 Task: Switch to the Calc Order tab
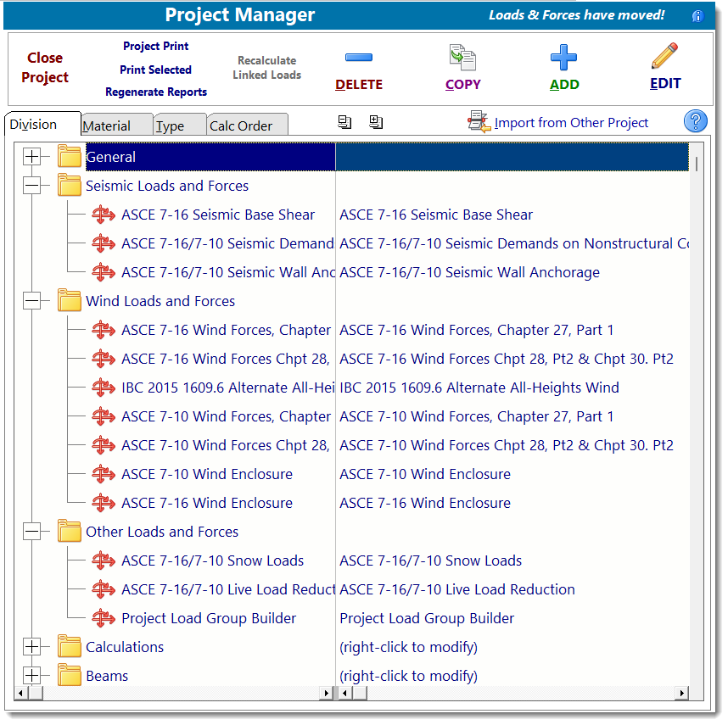241,125
